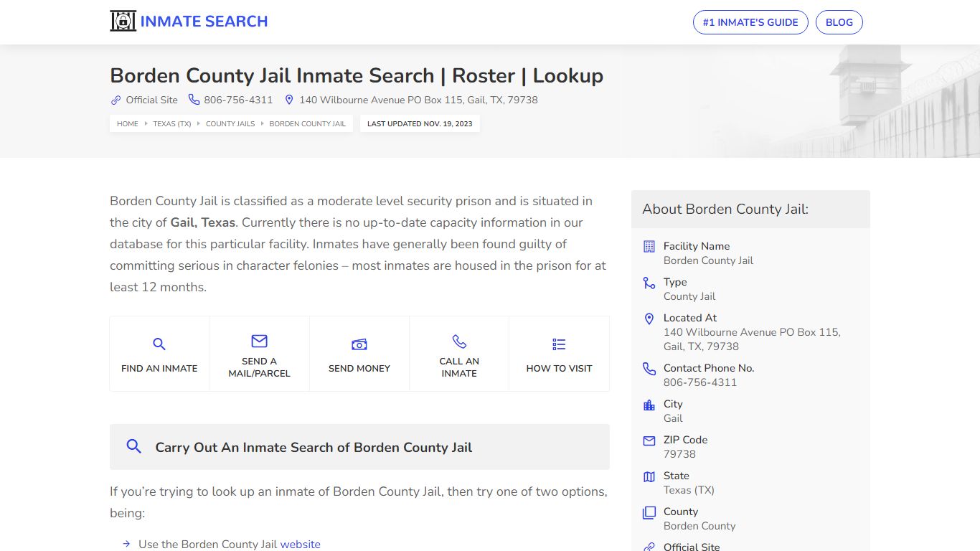The width and height of the screenshot is (980, 551).
Task: Click the link icon beside sidebar Official Site
Action: pyautogui.click(x=649, y=547)
